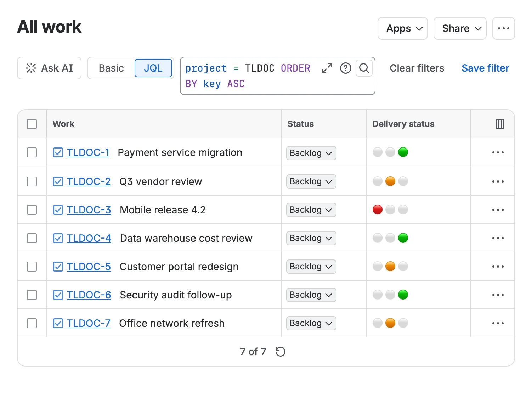Open the JQL syntax help icon
The image size is (532, 397).
346,68
